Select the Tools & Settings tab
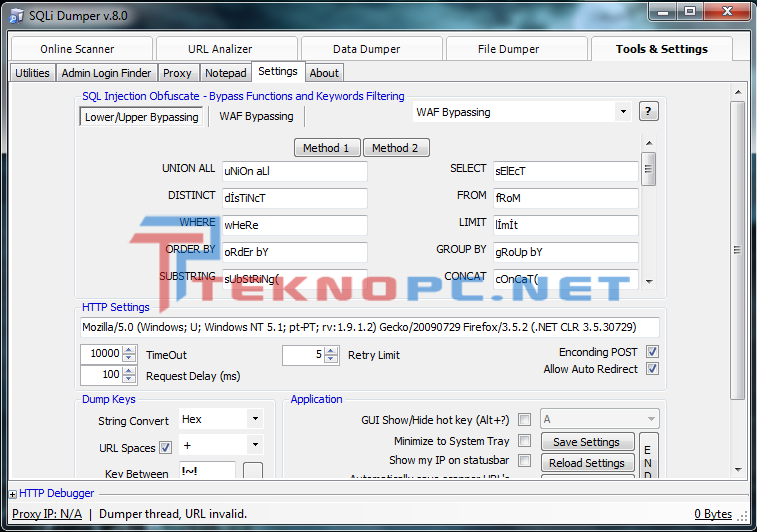Screen dimensions: 757x532 point(661,49)
